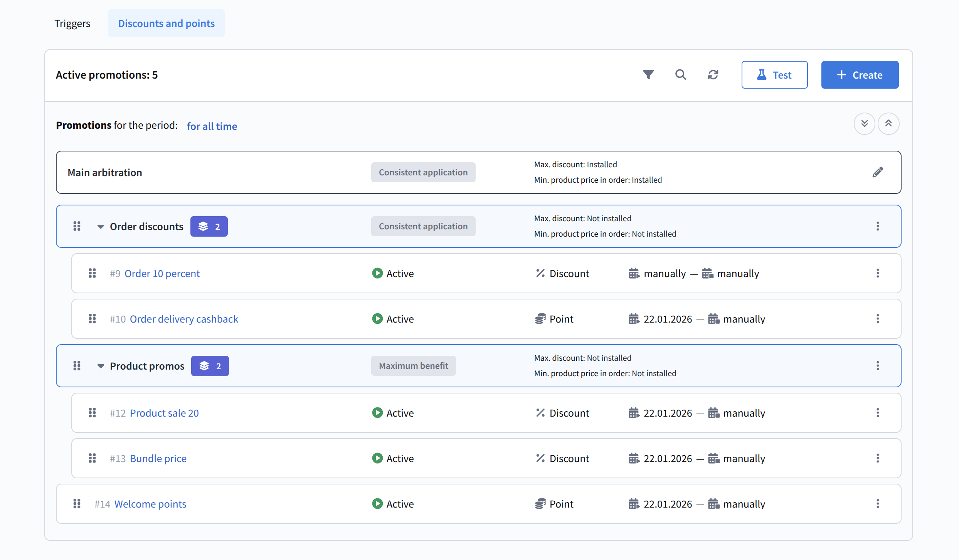Open the promotions filter funnel icon

point(648,74)
